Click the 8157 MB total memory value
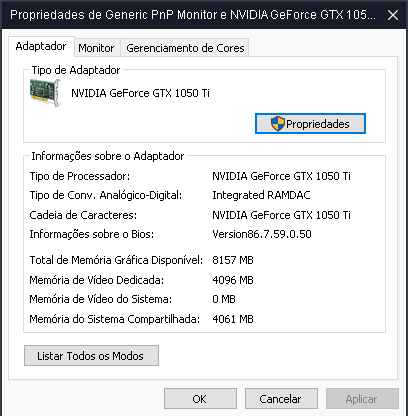Image resolution: width=408 pixels, height=416 pixels. (x=233, y=260)
